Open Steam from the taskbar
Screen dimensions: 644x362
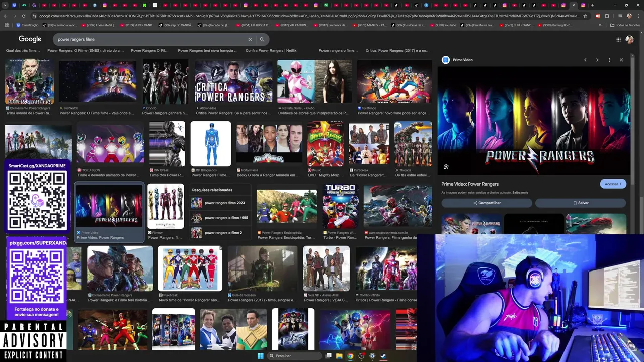(383, 356)
